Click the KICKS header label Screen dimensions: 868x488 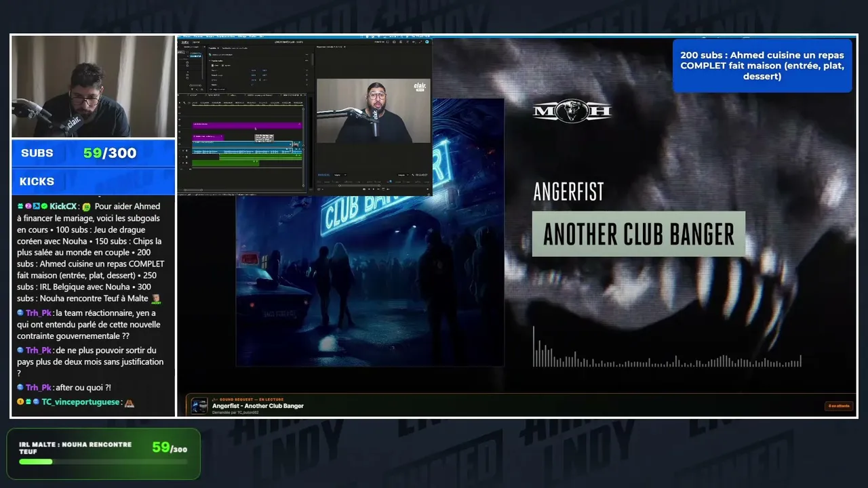(x=37, y=182)
